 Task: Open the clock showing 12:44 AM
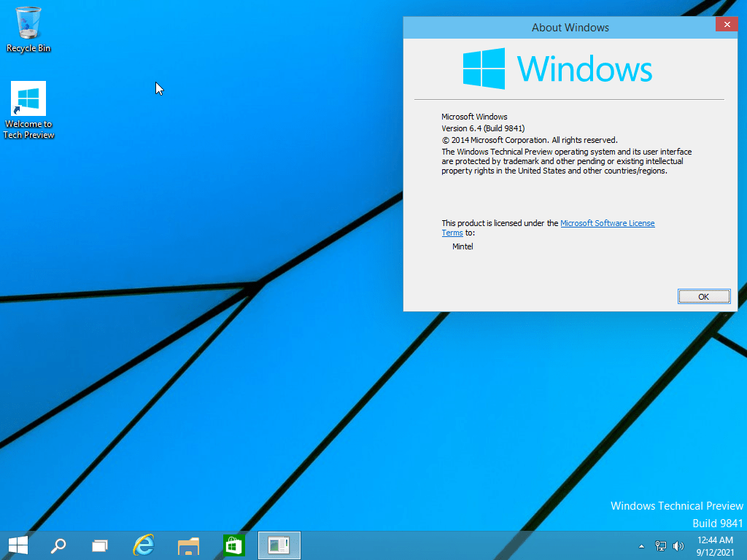coord(714,545)
